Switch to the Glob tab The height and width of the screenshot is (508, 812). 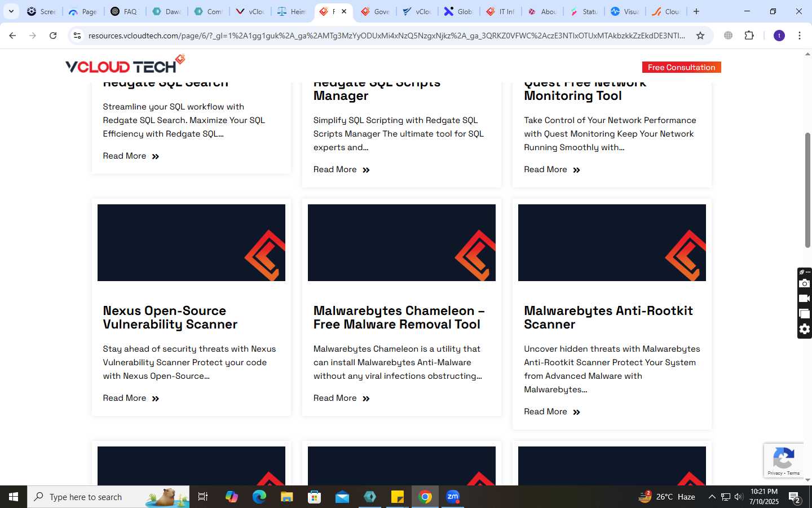coord(458,11)
